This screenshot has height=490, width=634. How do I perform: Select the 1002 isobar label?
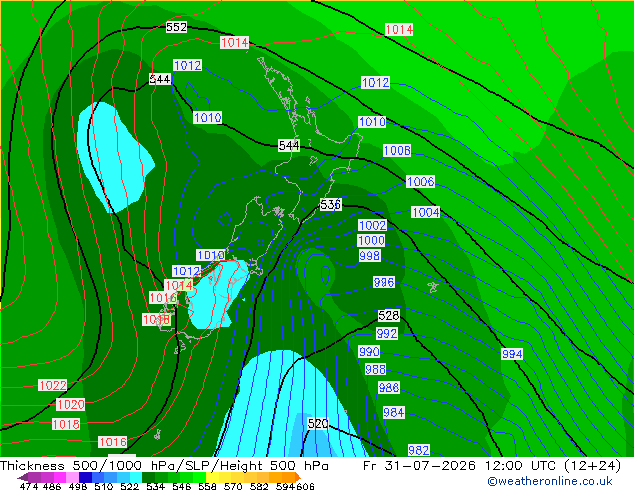pyautogui.click(x=372, y=225)
